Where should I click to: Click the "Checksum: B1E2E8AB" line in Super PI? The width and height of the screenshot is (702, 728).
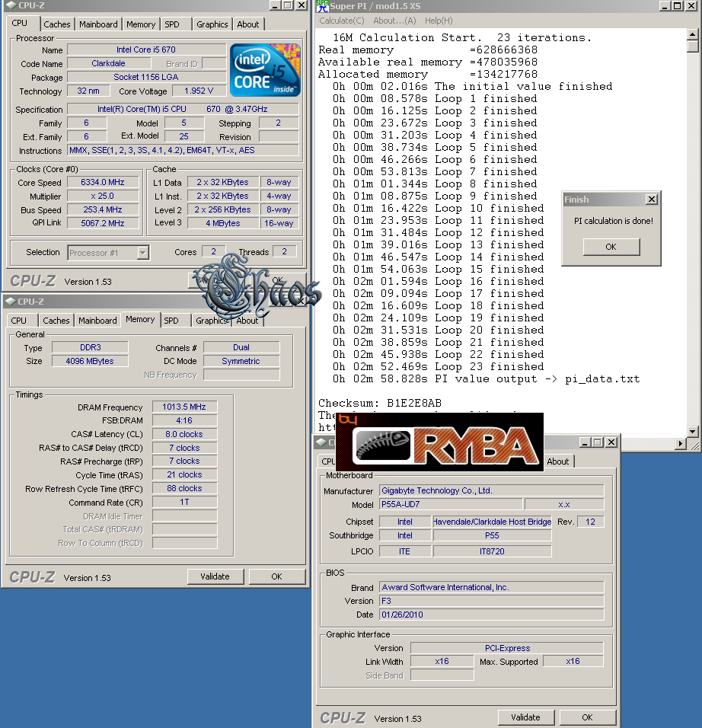point(380,403)
